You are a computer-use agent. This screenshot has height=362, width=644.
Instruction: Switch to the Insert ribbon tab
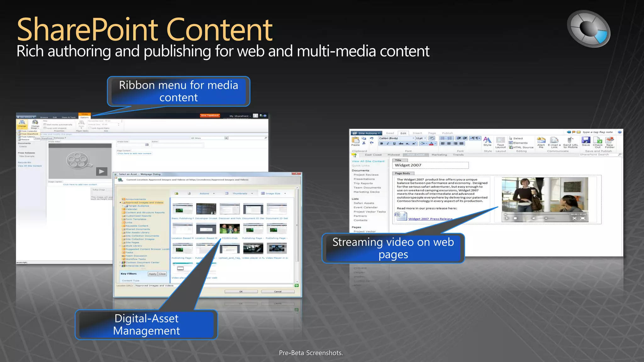417,133
